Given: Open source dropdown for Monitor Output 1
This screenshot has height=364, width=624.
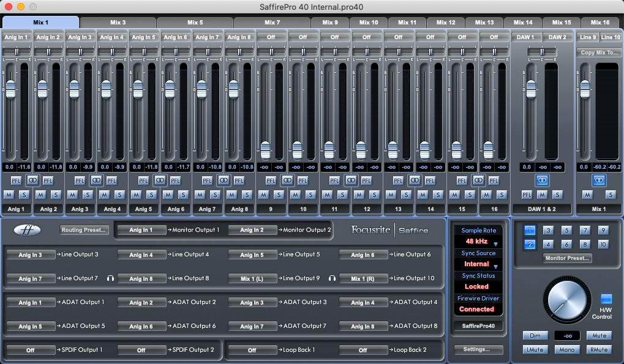Looking at the screenshot, I should tap(141, 229).
